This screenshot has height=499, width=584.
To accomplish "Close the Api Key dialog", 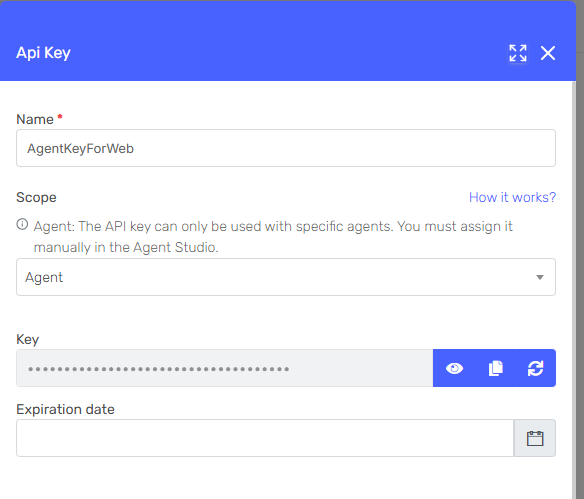I will (x=548, y=53).
